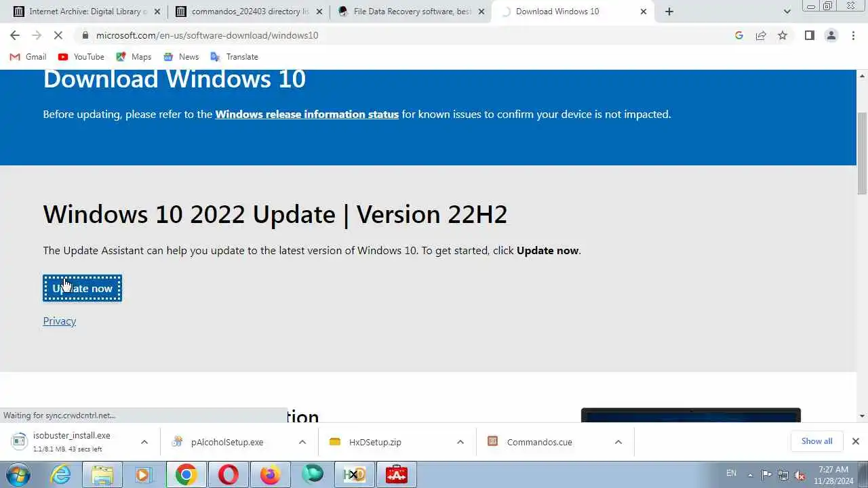Open the Privacy link
Image resolution: width=868 pixels, height=488 pixels.
coord(59,321)
